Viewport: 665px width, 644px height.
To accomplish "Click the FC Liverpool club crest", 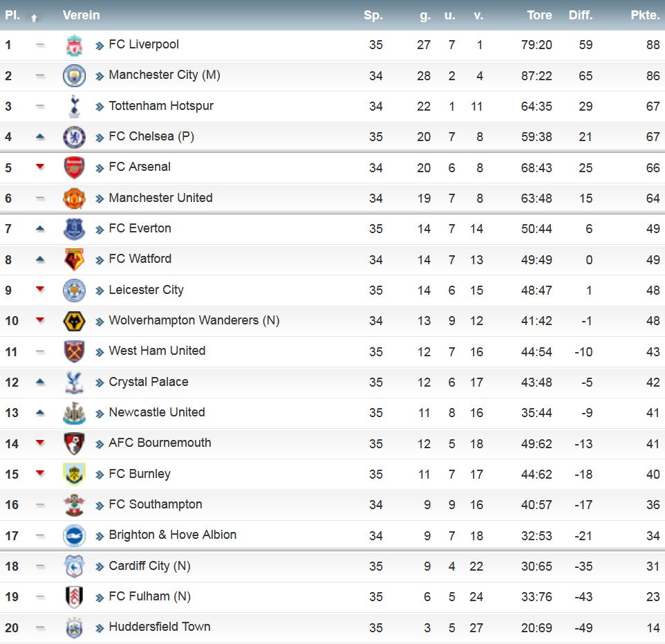I will pos(74,45).
